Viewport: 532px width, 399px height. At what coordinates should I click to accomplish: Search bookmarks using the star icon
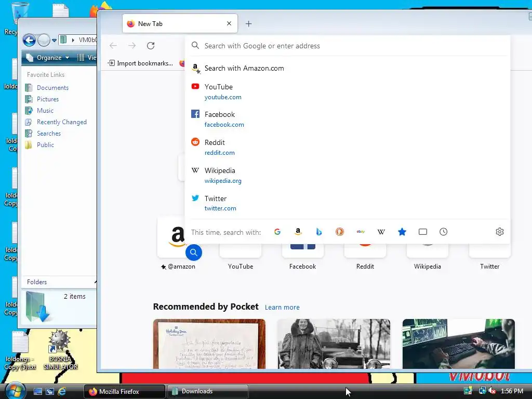402,232
